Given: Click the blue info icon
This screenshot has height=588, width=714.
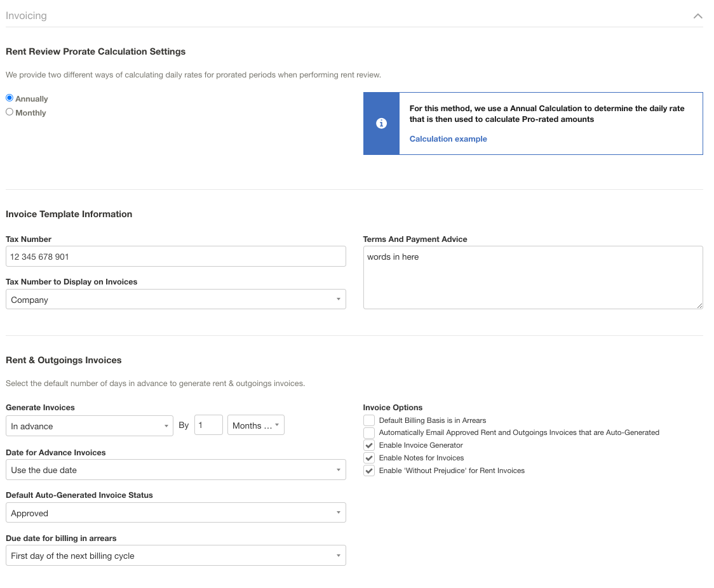Looking at the screenshot, I should 381,123.
